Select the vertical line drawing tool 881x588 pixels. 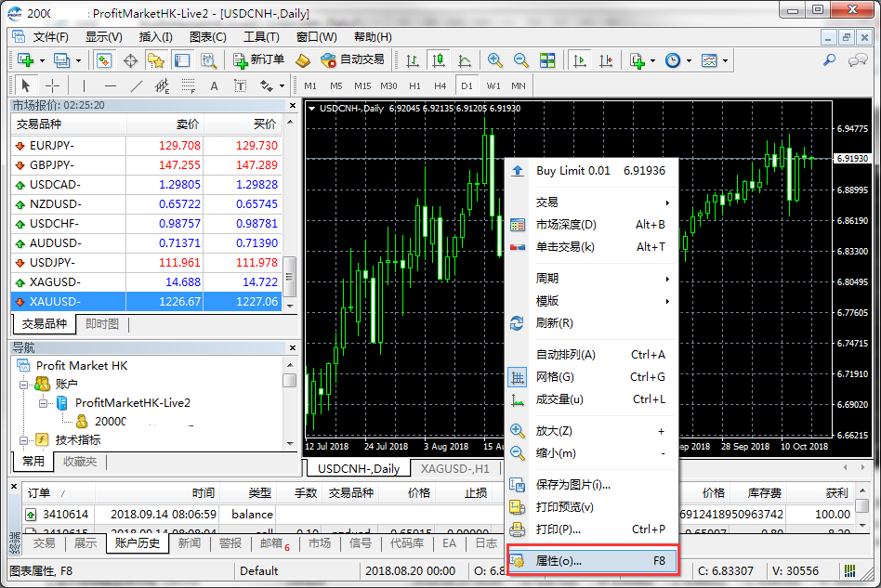pos(85,85)
